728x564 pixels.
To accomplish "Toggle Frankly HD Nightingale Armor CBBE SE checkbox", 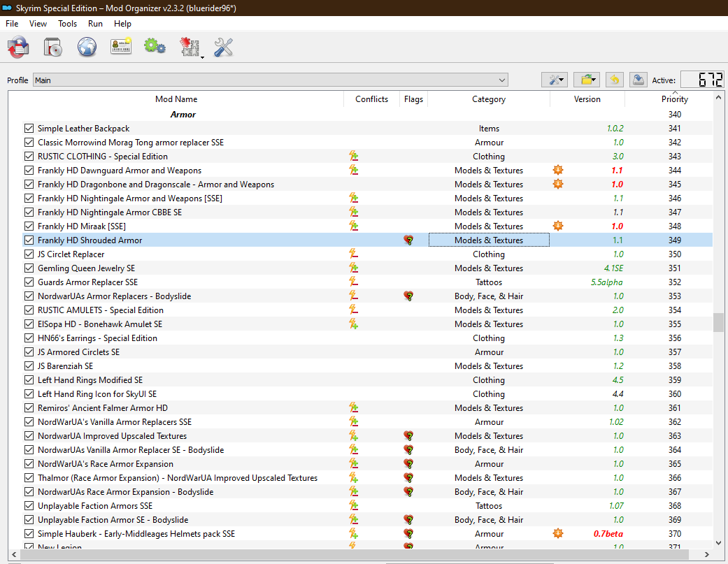I will (x=29, y=212).
